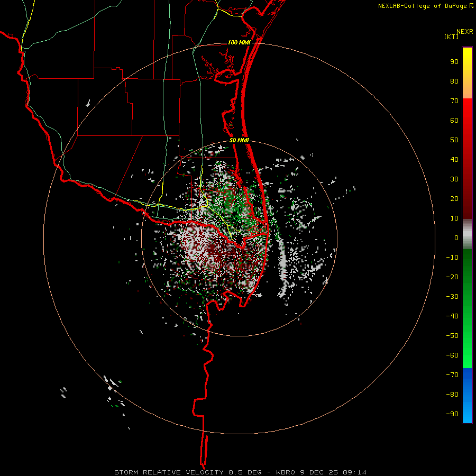This screenshot has height=476, width=476.
Task: Click the blue bottom segment of color bar
Action: tap(467, 396)
